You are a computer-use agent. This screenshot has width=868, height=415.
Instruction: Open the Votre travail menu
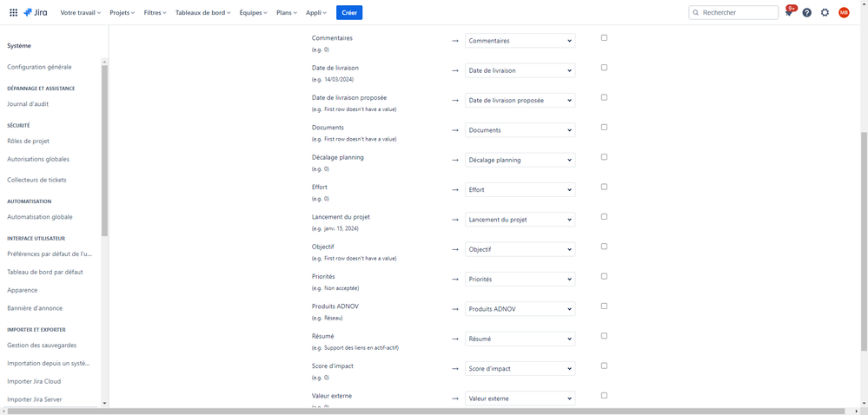[x=80, y=12]
